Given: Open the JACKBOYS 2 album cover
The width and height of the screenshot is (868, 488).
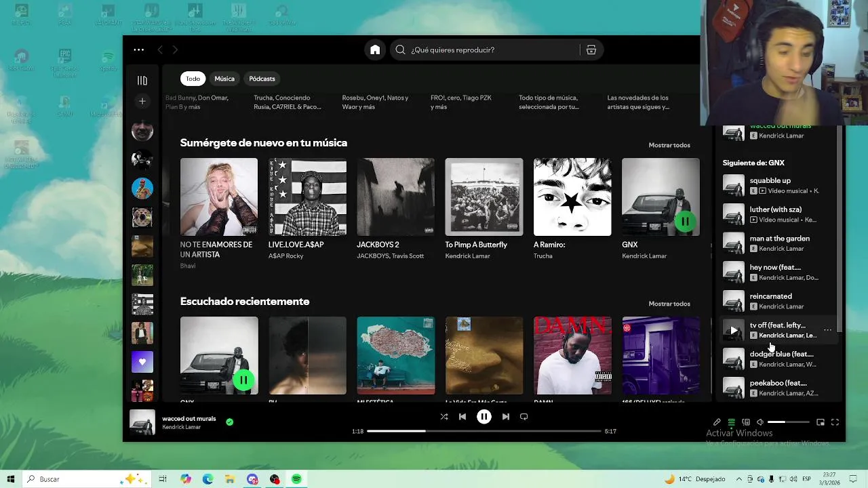Looking at the screenshot, I should (x=396, y=197).
